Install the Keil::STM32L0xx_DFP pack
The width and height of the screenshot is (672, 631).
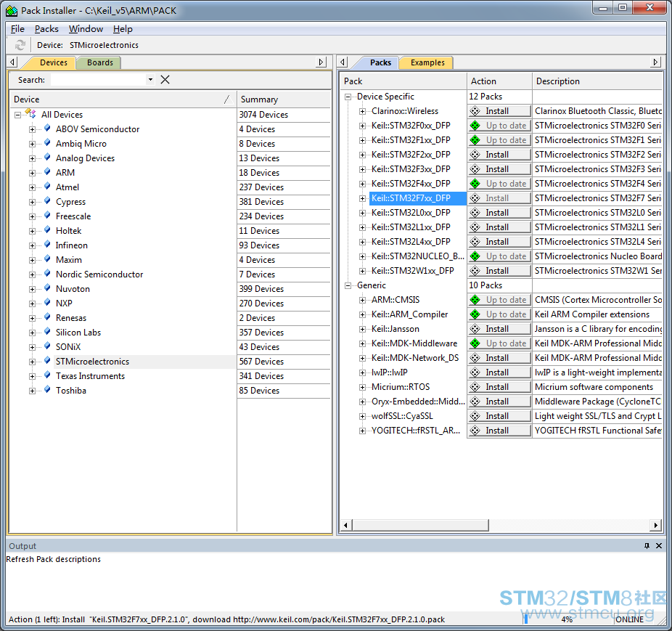pos(500,213)
